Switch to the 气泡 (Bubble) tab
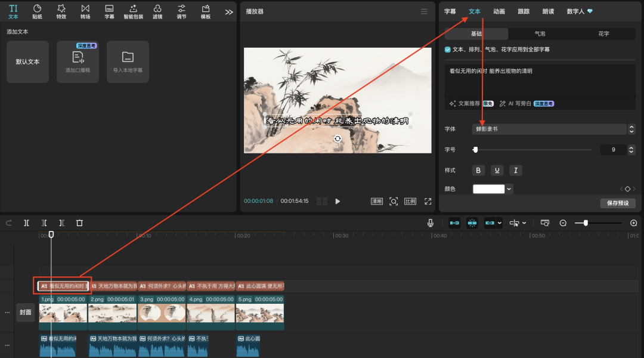Image resolution: width=644 pixels, height=358 pixels. click(x=539, y=34)
